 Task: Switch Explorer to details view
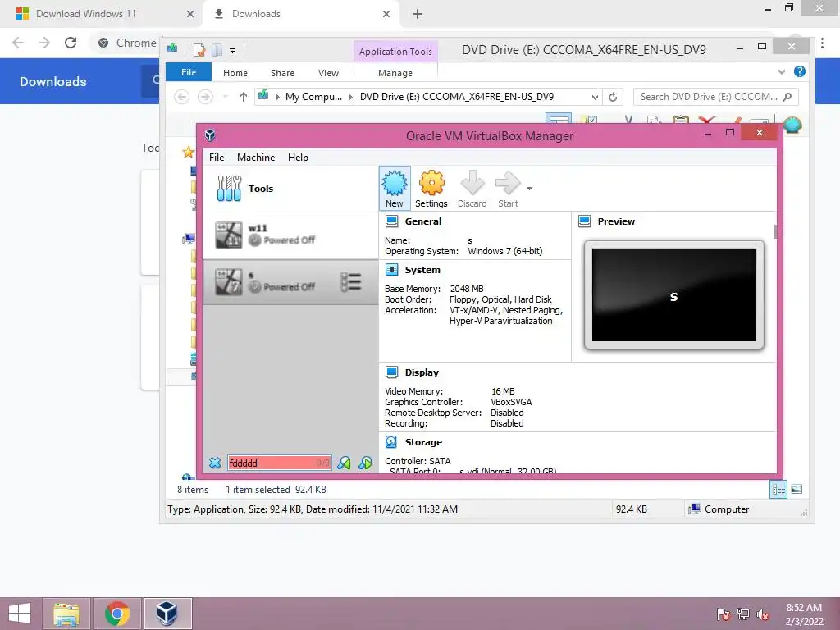point(778,489)
